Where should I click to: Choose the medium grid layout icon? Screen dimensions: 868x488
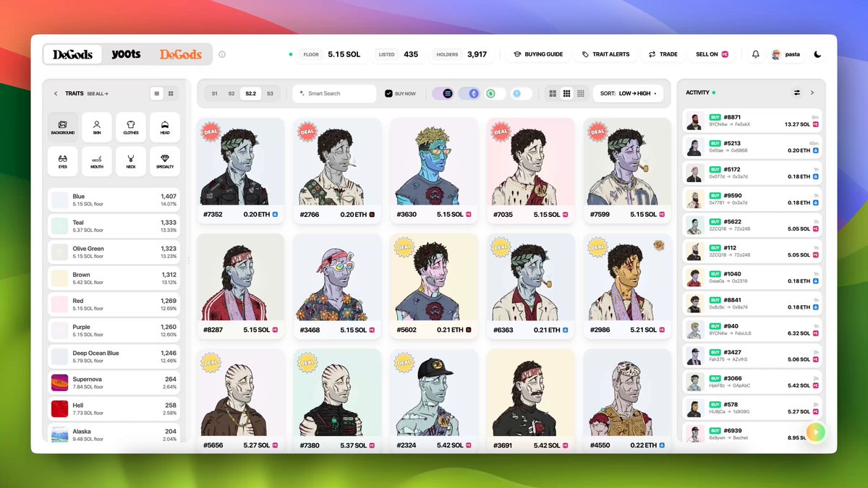click(567, 93)
